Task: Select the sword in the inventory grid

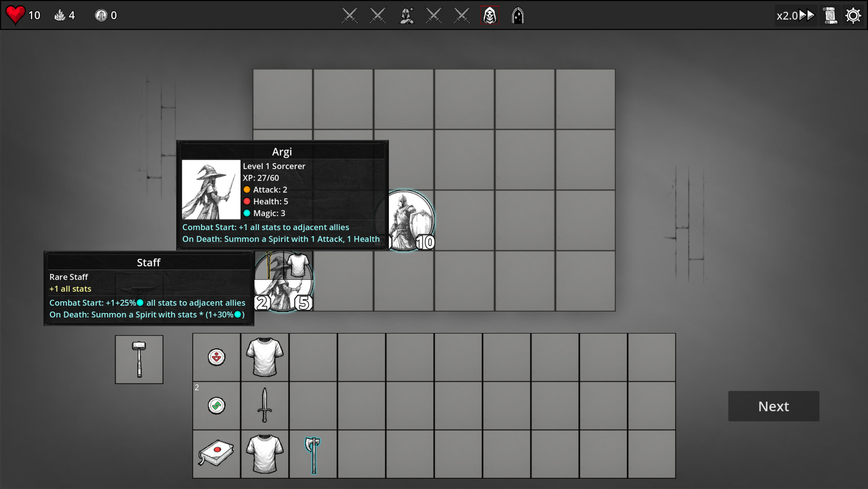Action: [x=264, y=406]
